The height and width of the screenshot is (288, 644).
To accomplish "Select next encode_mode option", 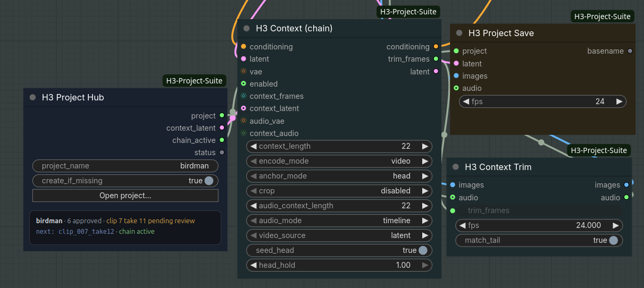I will [425, 161].
